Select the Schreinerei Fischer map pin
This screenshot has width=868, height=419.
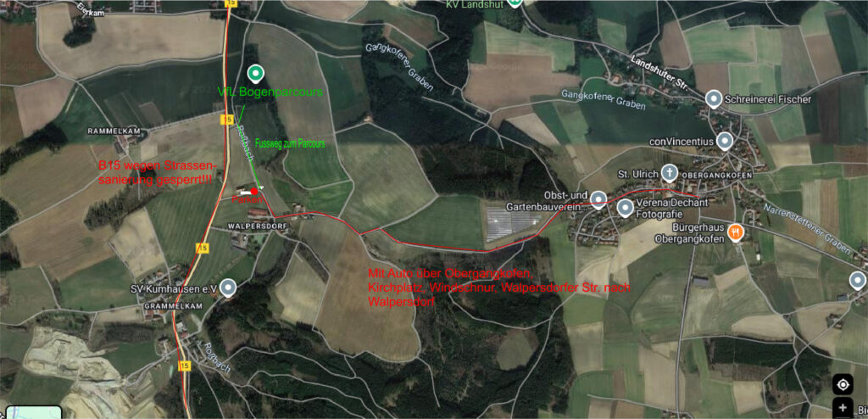click(714, 100)
